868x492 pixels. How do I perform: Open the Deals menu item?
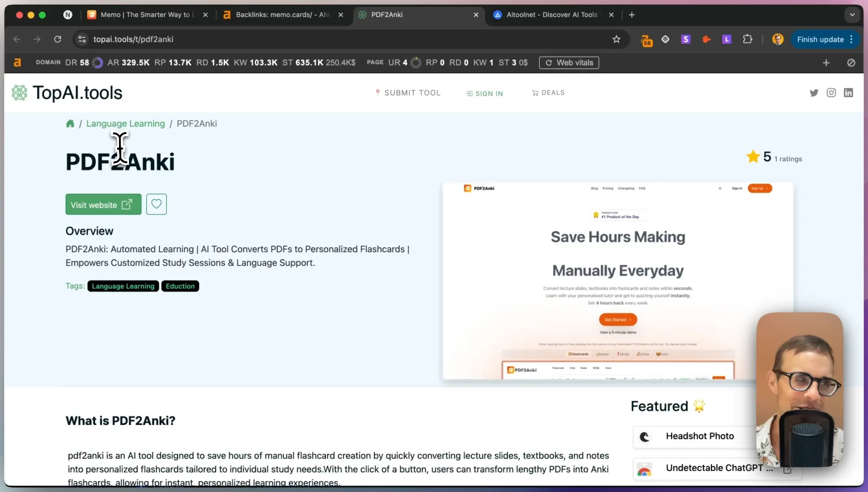pyautogui.click(x=548, y=93)
